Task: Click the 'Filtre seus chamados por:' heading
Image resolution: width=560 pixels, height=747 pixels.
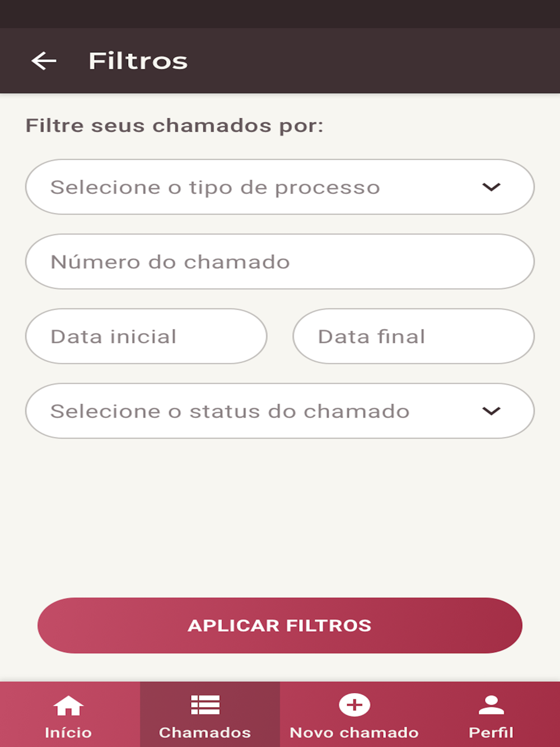Action: [174, 125]
